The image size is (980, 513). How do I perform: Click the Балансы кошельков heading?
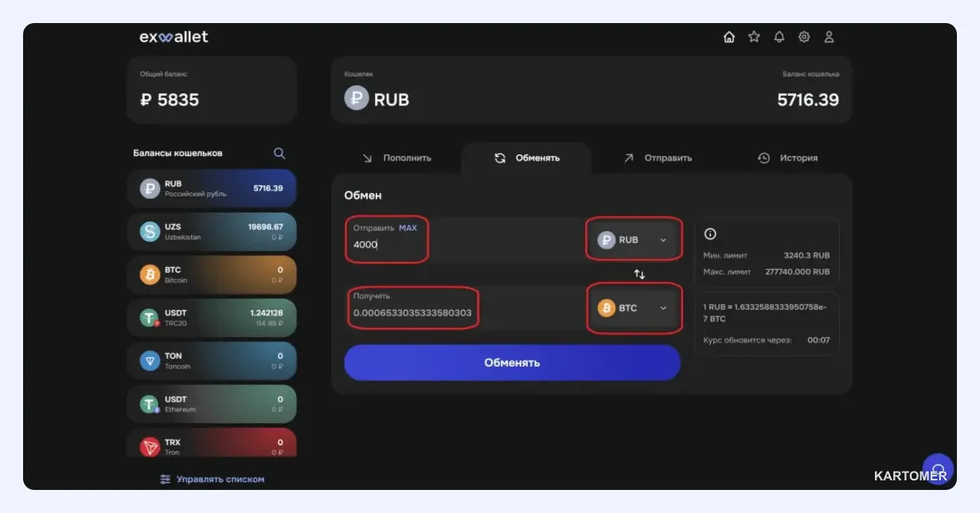178,153
